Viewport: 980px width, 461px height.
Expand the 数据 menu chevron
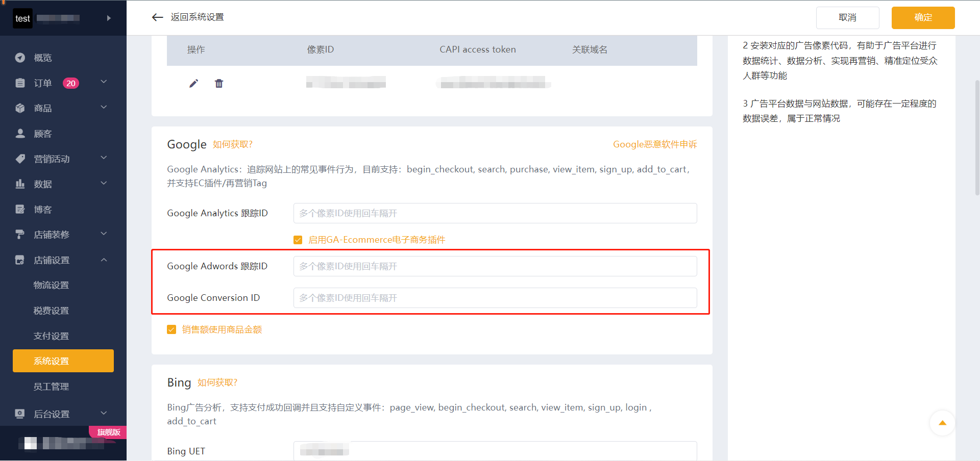(x=104, y=183)
